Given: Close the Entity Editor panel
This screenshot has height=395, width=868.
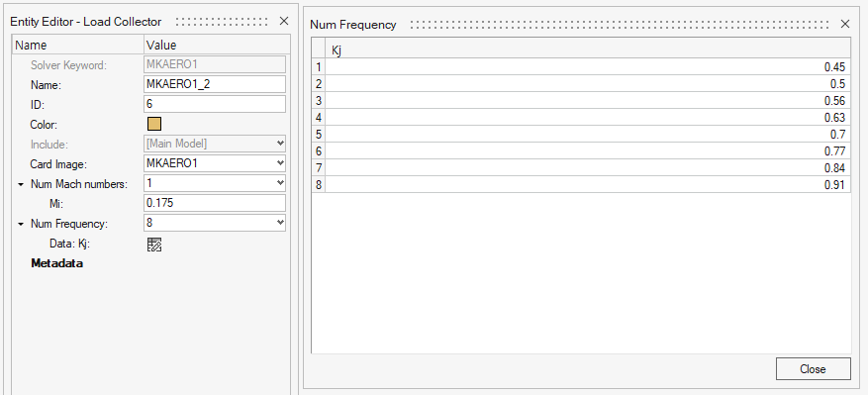Looking at the screenshot, I should 283,21.
